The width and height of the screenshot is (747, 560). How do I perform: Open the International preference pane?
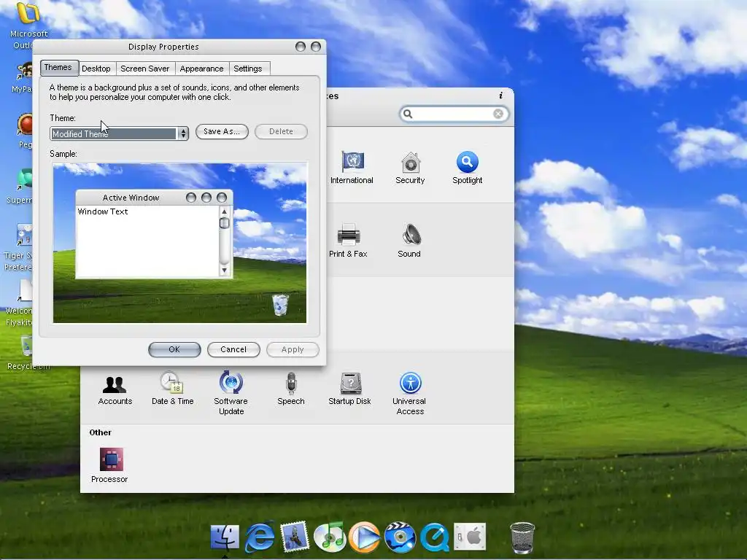(352, 167)
